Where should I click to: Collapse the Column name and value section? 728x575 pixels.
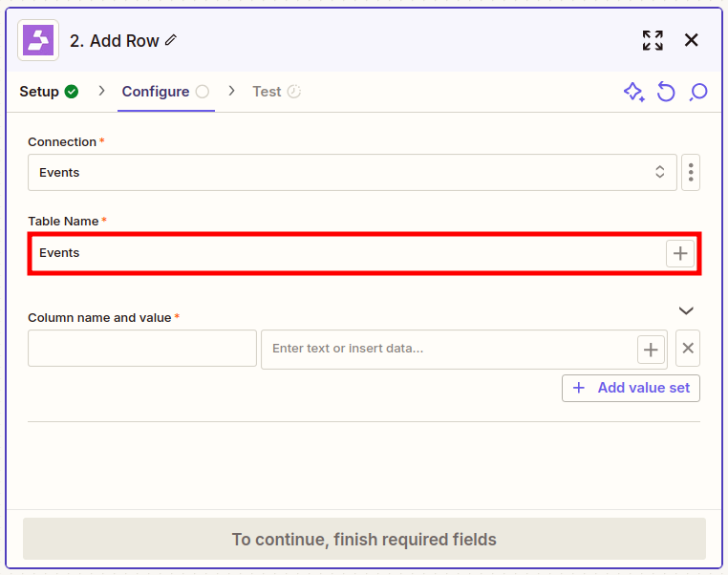(x=686, y=310)
